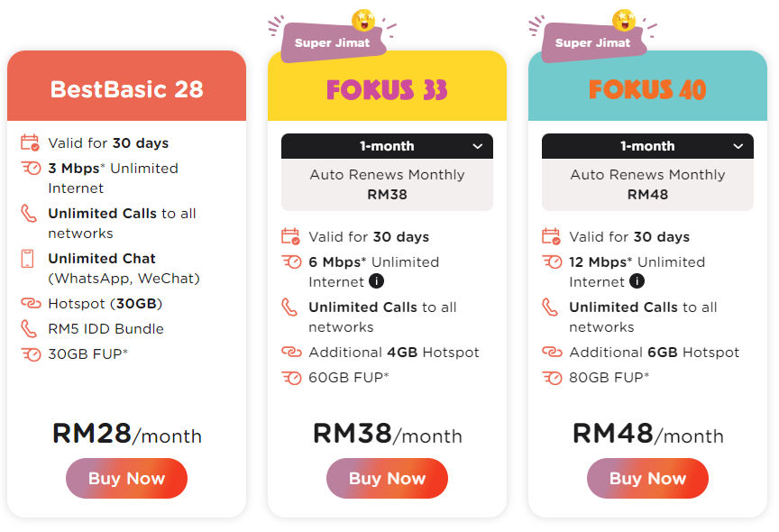Buy the FOKUS 33 plan

[x=387, y=479]
